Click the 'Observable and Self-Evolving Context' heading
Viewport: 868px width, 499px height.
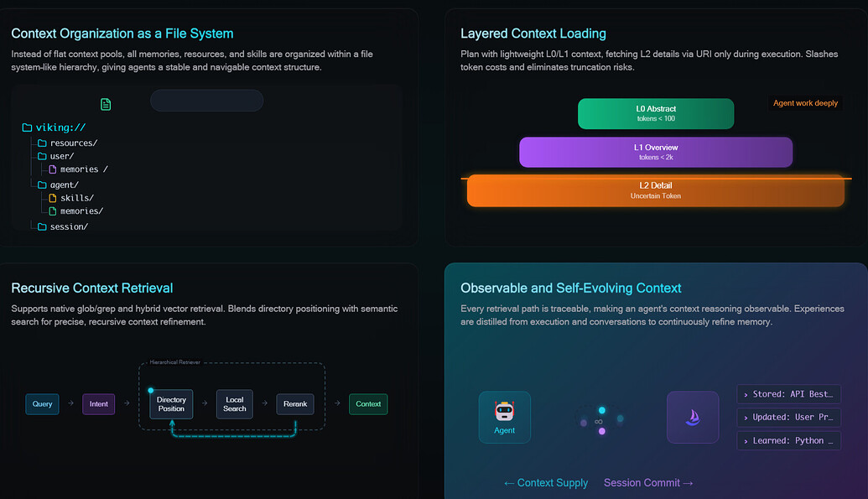click(571, 288)
